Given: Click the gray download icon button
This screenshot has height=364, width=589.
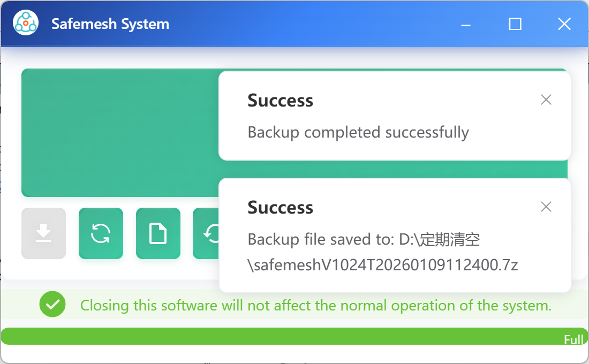Looking at the screenshot, I should (43, 233).
